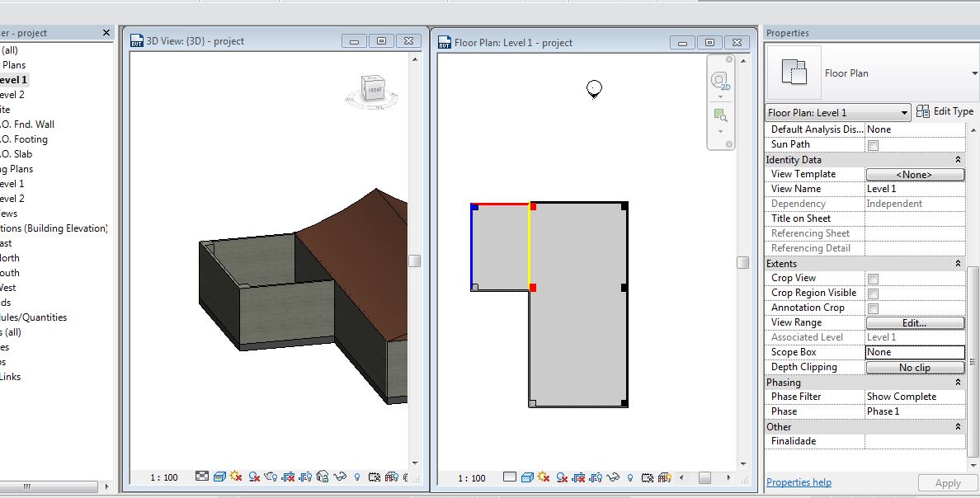Open the 2D SteeringWheel navigation icon
Viewport: 980px width, 498px height.
(x=719, y=81)
